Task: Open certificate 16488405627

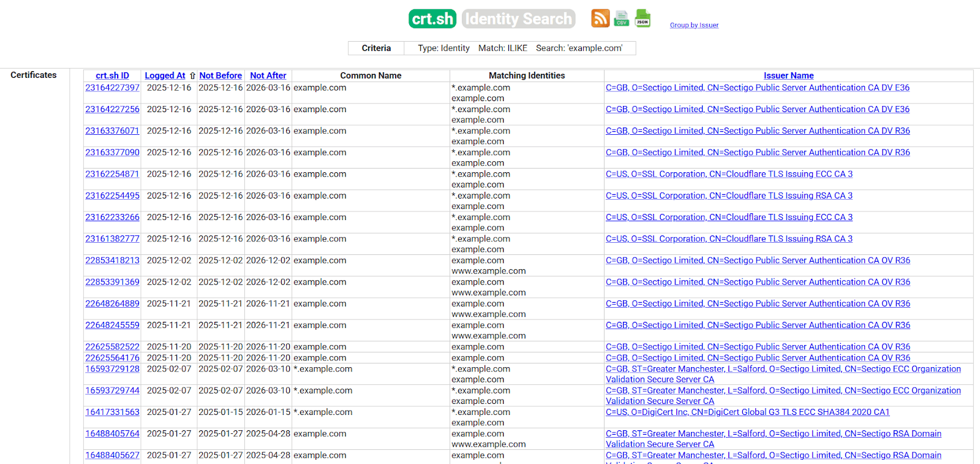Action: click(112, 455)
